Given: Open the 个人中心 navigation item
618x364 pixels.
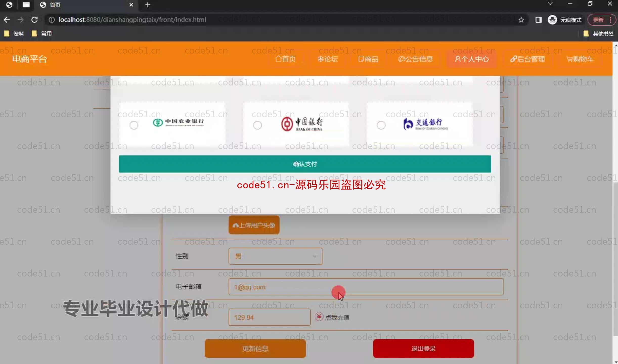Looking at the screenshot, I should [472, 59].
